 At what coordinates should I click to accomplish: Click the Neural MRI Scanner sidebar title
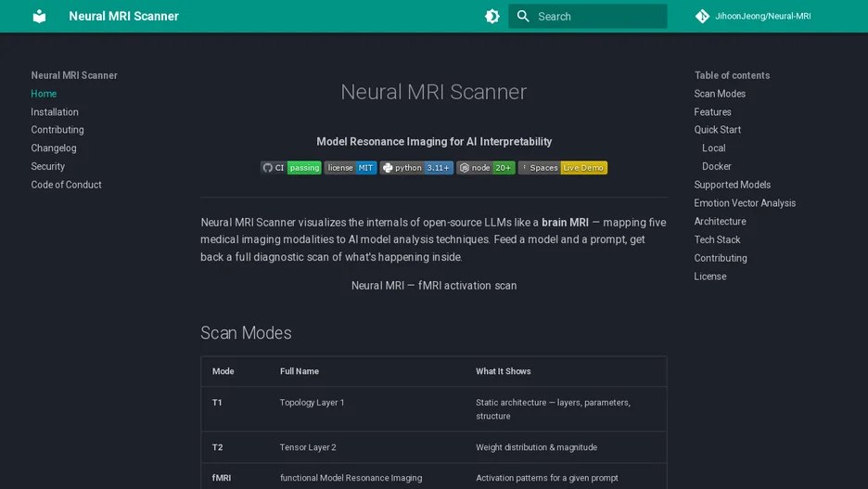(x=74, y=75)
